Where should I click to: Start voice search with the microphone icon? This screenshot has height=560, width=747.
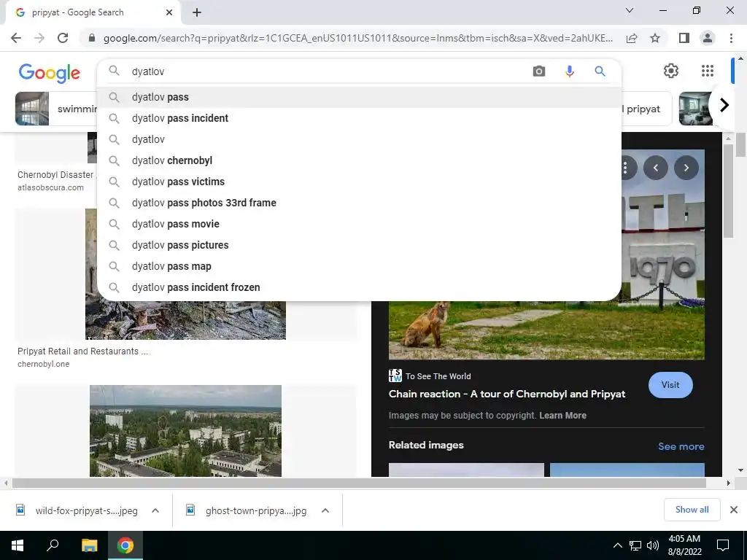569,71
